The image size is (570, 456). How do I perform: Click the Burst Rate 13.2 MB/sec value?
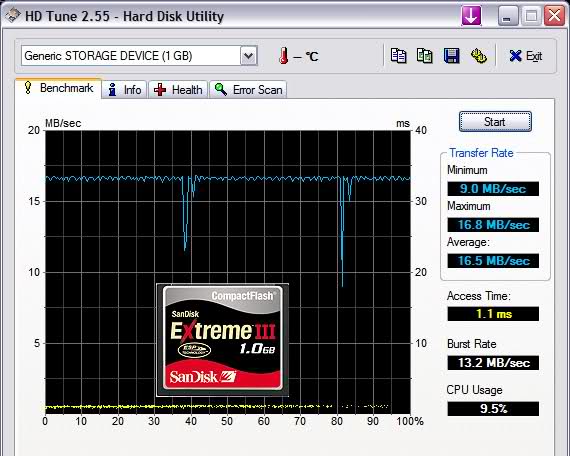tap(493, 363)
